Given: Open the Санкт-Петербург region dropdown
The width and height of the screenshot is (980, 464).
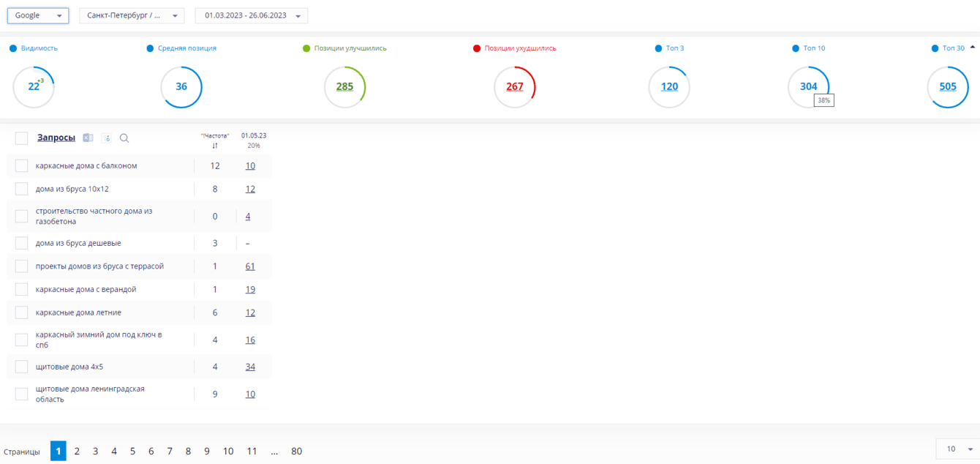Looking at the screenshot, I should (132, 15).
